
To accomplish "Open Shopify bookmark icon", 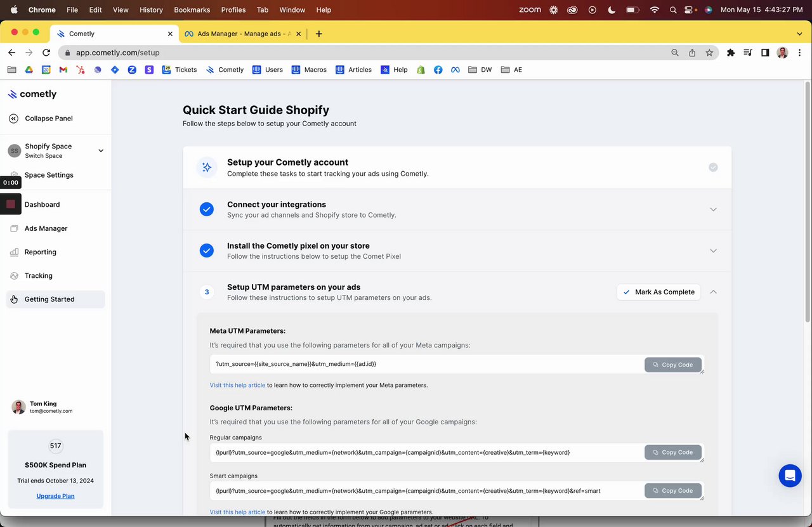I will (421, 70).
